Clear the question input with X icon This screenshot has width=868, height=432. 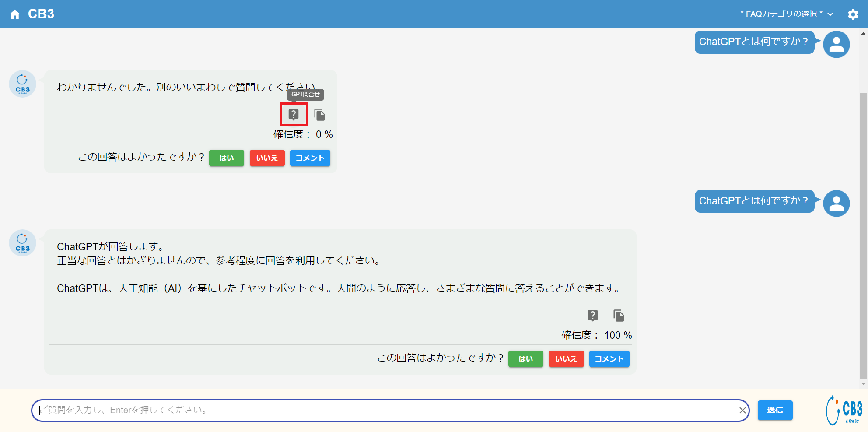coord(742,410)
